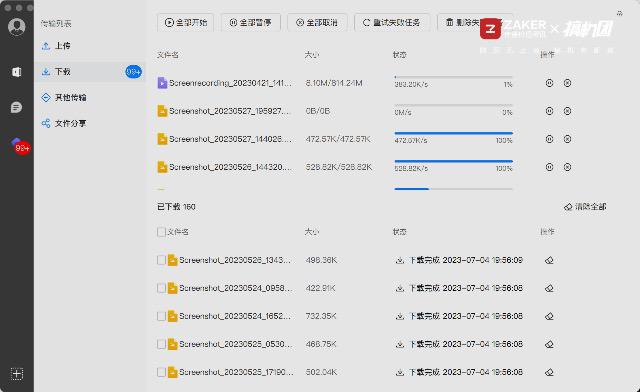Clear the 498.38K downloaded file record

click(x=549, y=260)
